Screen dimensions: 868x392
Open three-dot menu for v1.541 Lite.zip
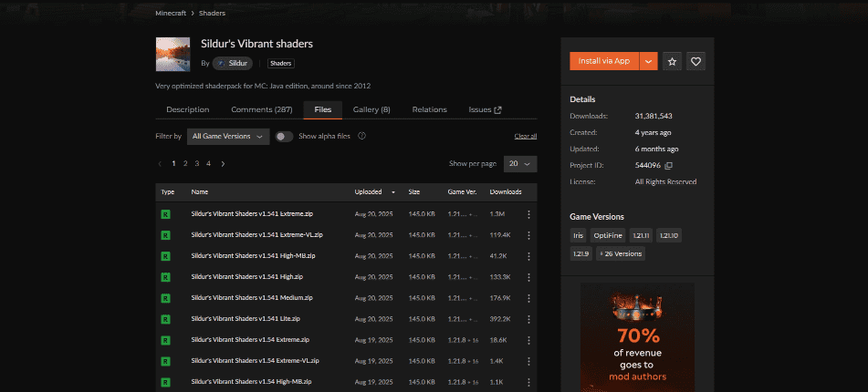(528, 319)
